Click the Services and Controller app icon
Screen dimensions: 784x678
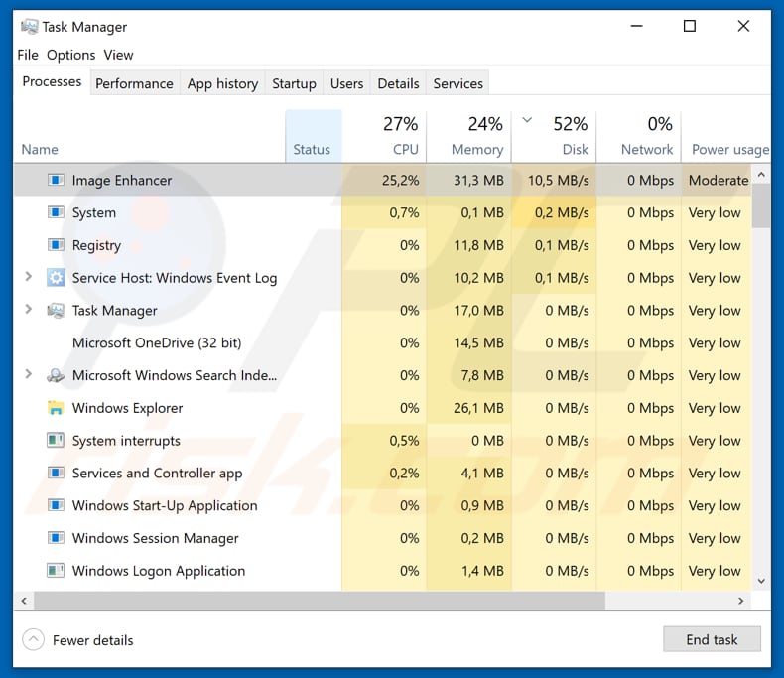click(x=56, y=473)
